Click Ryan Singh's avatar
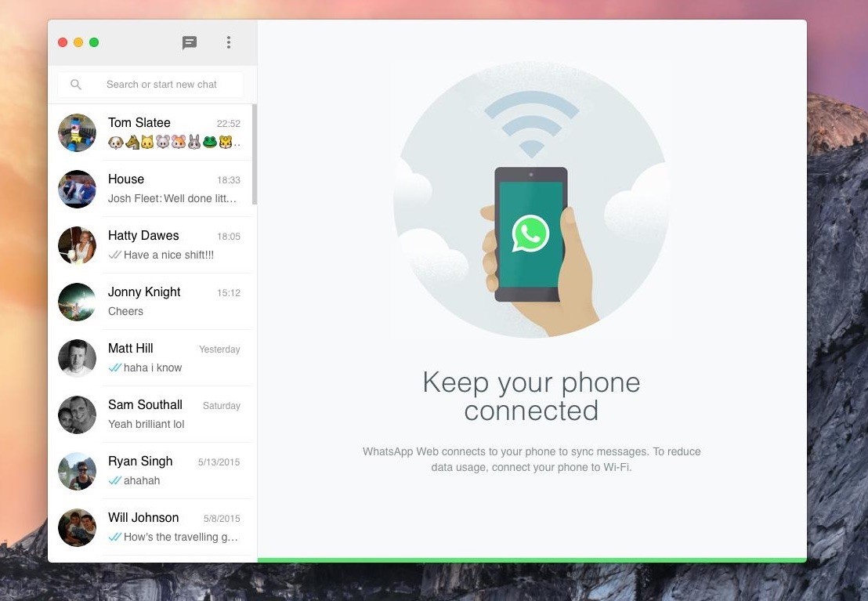The width and height of the screenshot is (868, 601). [77, 472]
